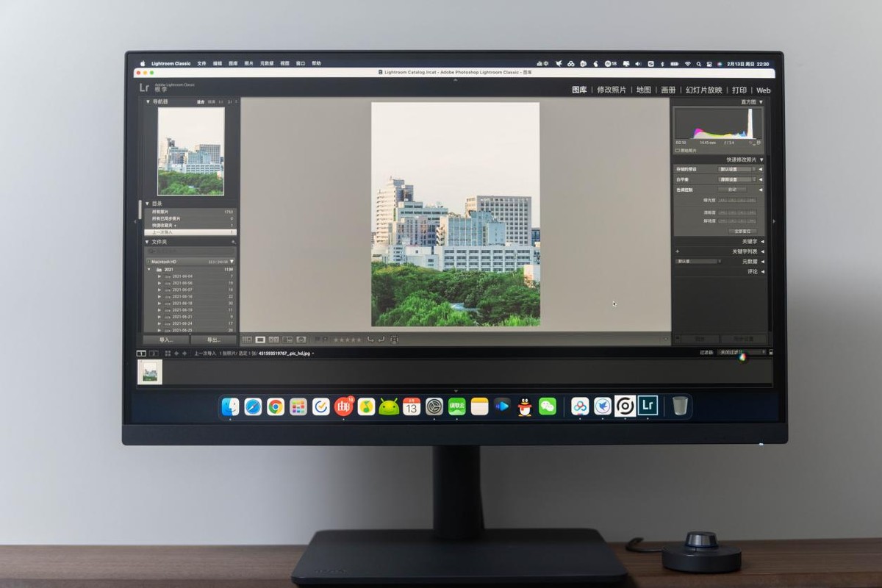The height and width of the screenshot is (588, 882).
Task: Click the main window display icon in filmstrip bar
Action: tap(142, 354)
